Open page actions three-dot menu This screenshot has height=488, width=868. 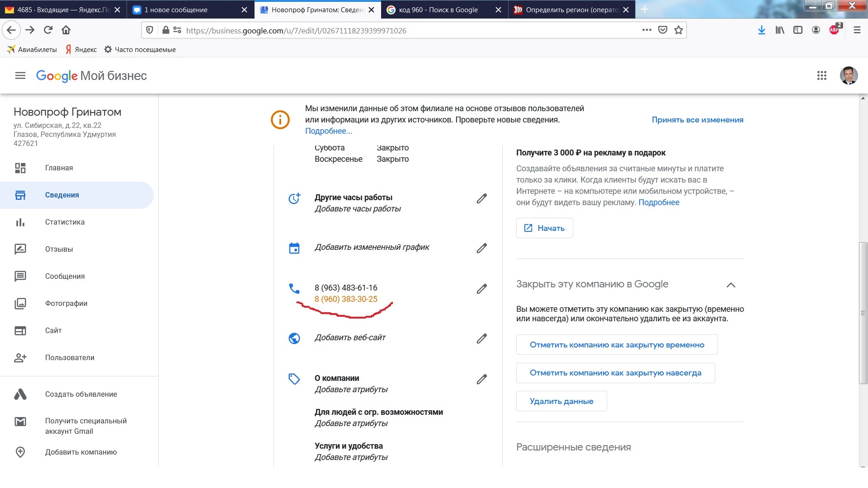[647, 30]
